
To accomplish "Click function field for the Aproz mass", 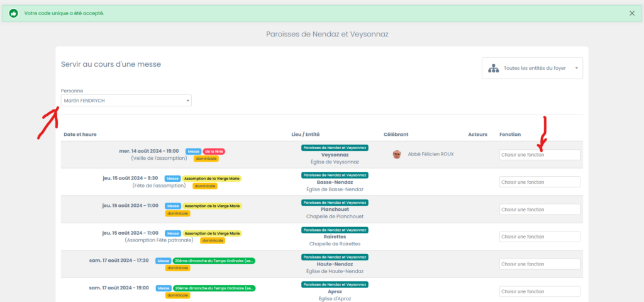I will [x=540, y=291].
